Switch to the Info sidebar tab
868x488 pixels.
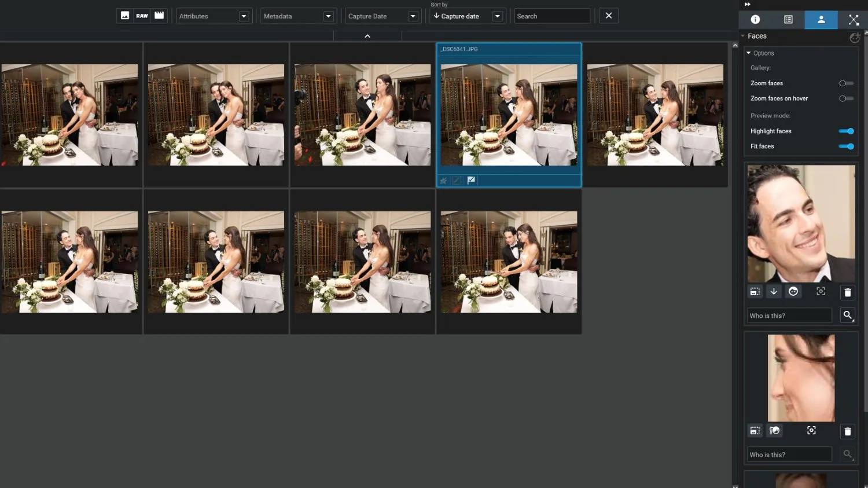point(755,19)
